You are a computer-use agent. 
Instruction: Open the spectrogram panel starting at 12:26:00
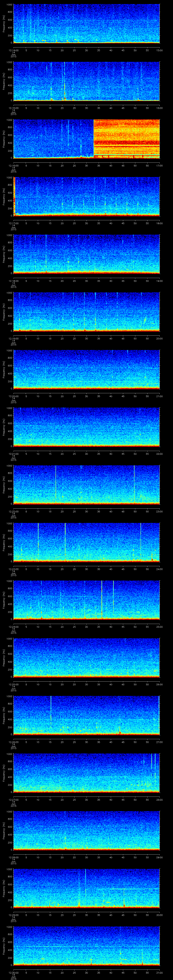[87, 715]
